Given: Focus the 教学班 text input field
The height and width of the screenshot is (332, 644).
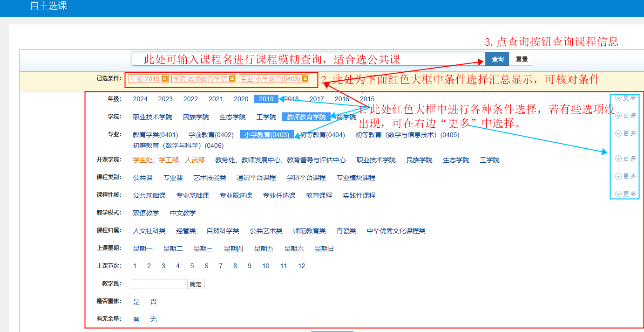Looking at the screenshot, I should pyautogui.click(x=159, y=284).
